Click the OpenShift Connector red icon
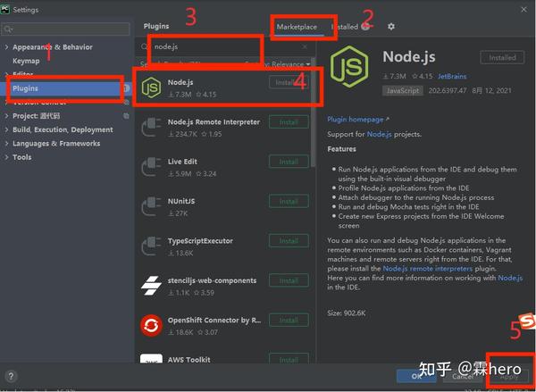This screenshot has height=392, width=536. click(x=151, y=325)
